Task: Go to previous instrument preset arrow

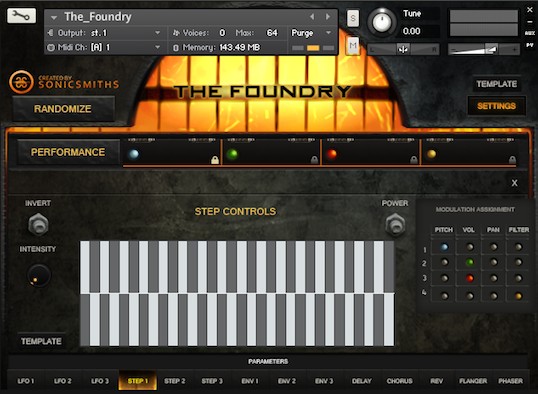Action: (x=312, y=16)
